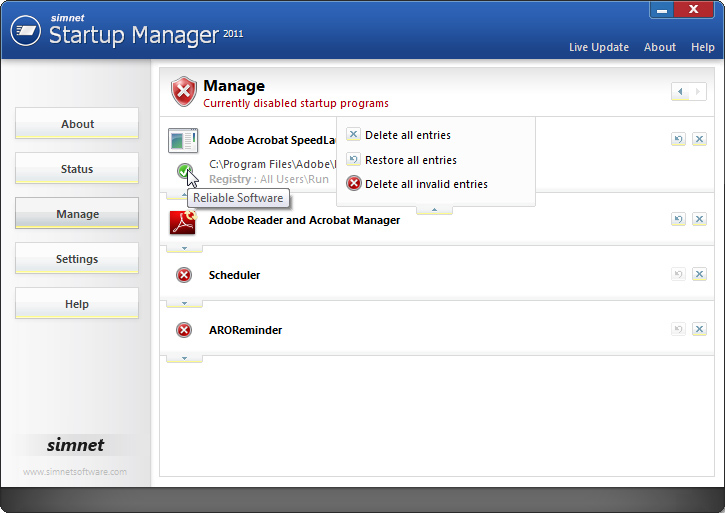The image size is (725, 513).
Task: Delete the Adobe Acrobat SpeedLauncher entry
Action: 699,139
